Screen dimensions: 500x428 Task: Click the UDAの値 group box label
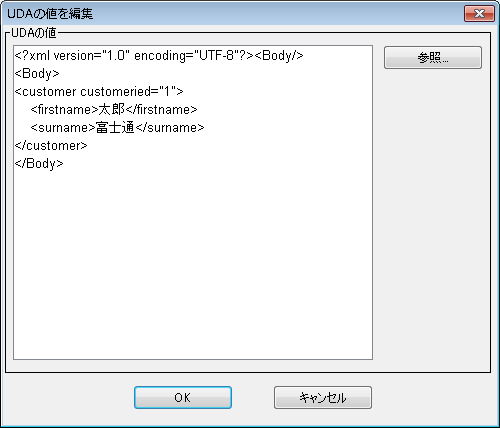coord(34,33)
